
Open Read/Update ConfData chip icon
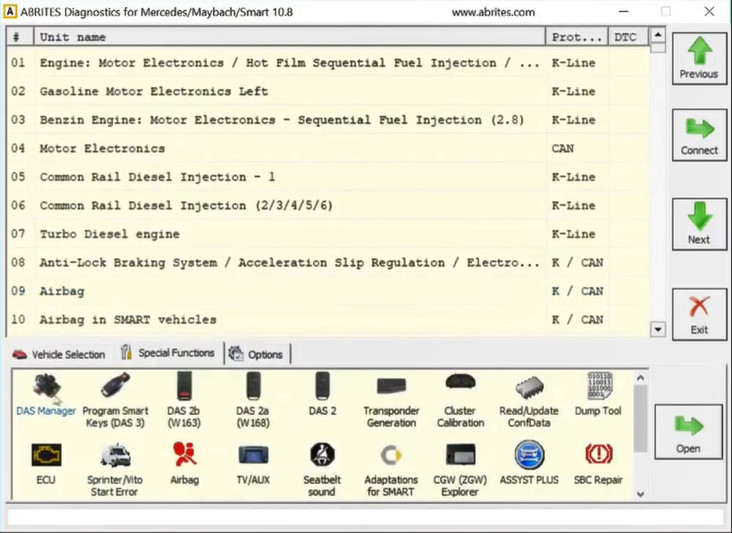[x=529, y=400]
